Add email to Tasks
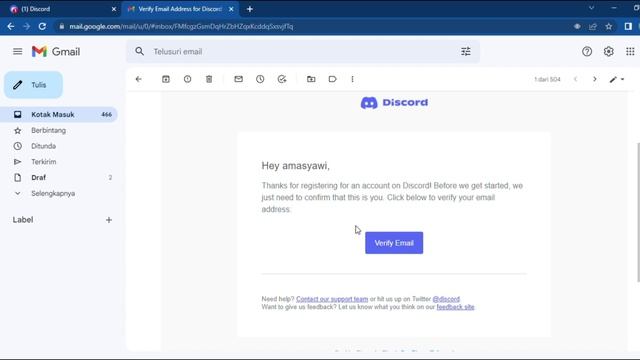Viewport: 640px width, 360px height. coord(282,79)
